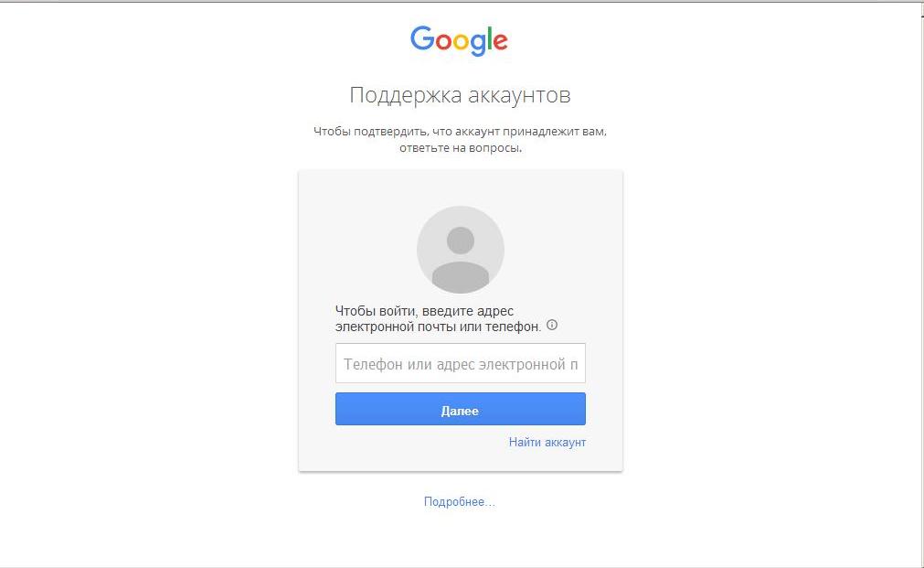Image resolution: width=924 pixels, height=568 pixels.
Task: Click the gray profile avatar placeholder
Action: tap(461, 250)
